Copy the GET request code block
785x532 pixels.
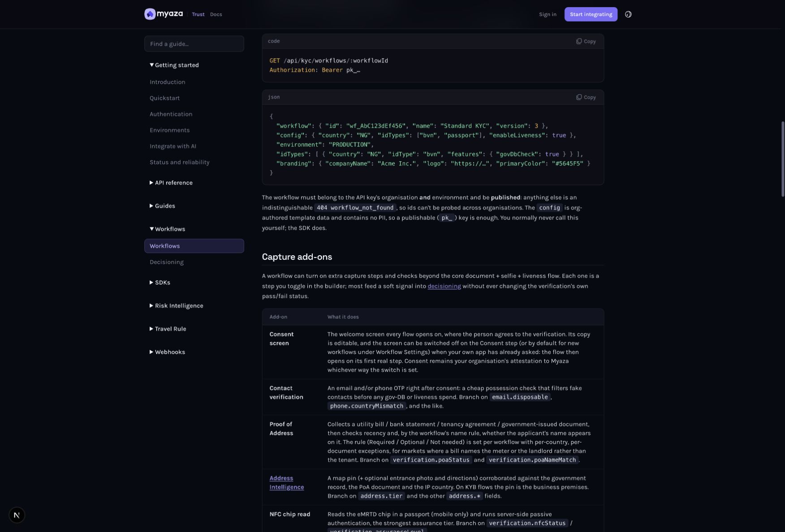click(586, 41)
